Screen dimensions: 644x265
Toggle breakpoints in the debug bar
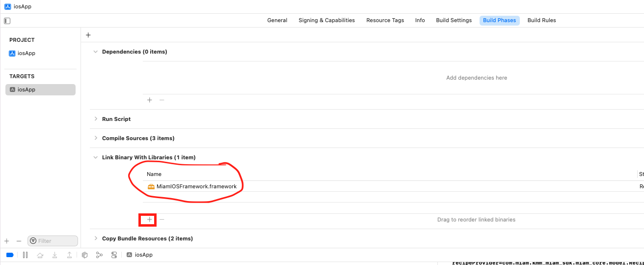(x=10, y=255)
